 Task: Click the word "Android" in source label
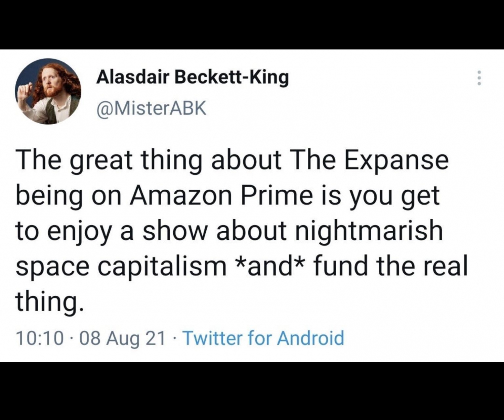[x=310, y=338]
